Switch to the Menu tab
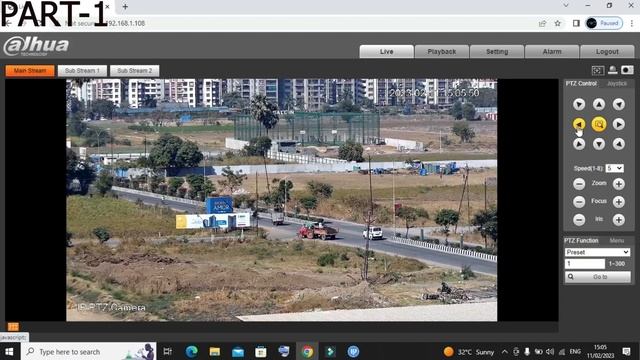640x360 pixels. (617, 240)
